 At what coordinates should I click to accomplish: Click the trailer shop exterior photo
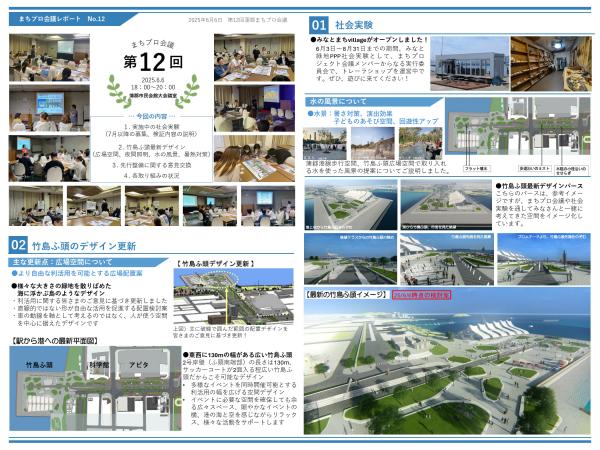(x=469, y=64)
